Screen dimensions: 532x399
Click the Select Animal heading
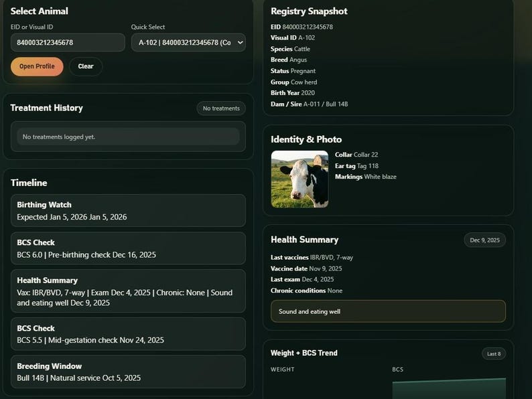pyautogui.click(x=40, y=11)
